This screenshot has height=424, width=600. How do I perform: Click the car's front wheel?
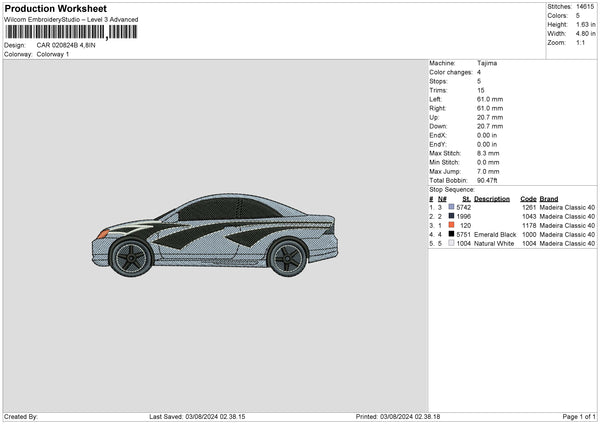click(134, 259)
